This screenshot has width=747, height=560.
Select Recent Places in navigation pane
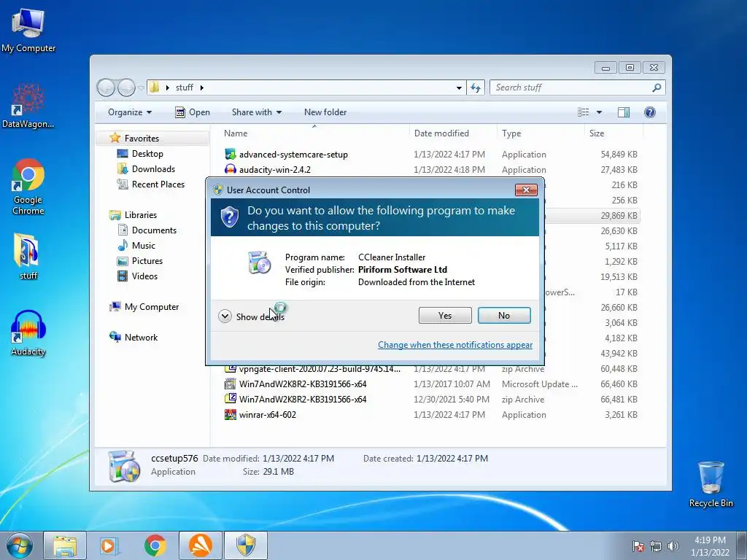[158, 184]
